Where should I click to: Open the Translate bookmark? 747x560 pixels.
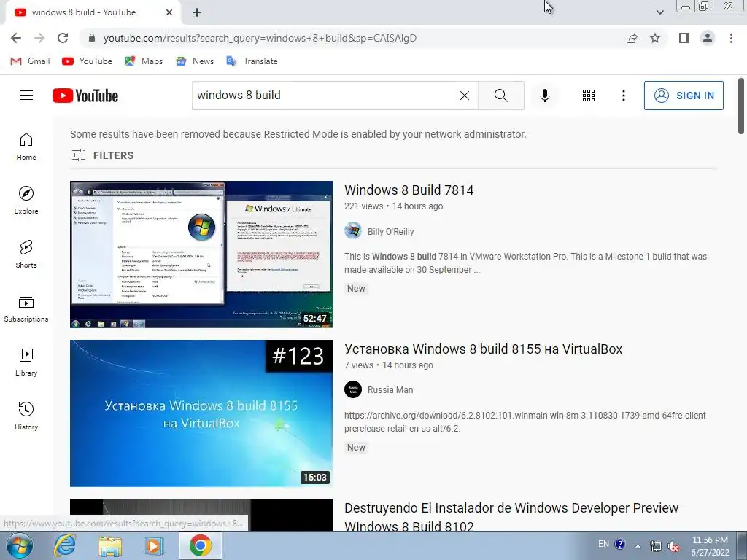252,61
